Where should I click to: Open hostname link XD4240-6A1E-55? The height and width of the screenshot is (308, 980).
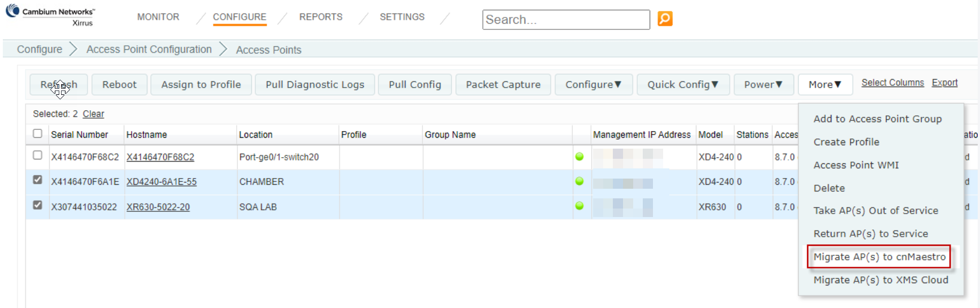(162, 181)
